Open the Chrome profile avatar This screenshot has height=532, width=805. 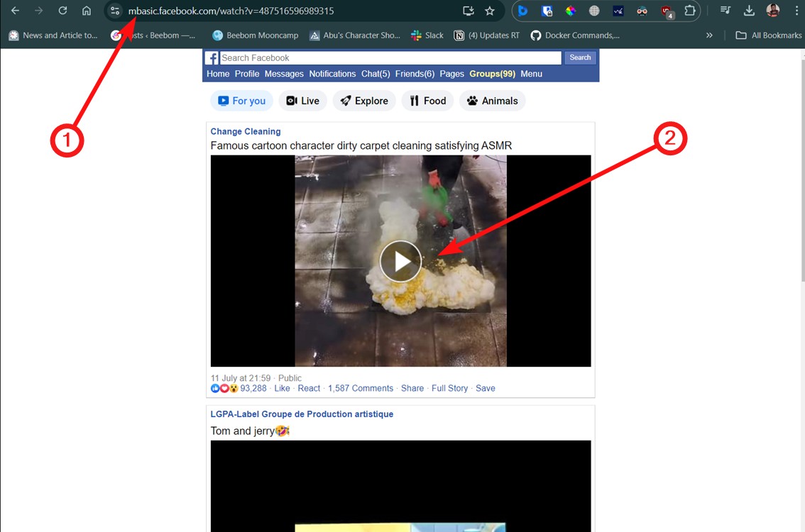point(773,11)
